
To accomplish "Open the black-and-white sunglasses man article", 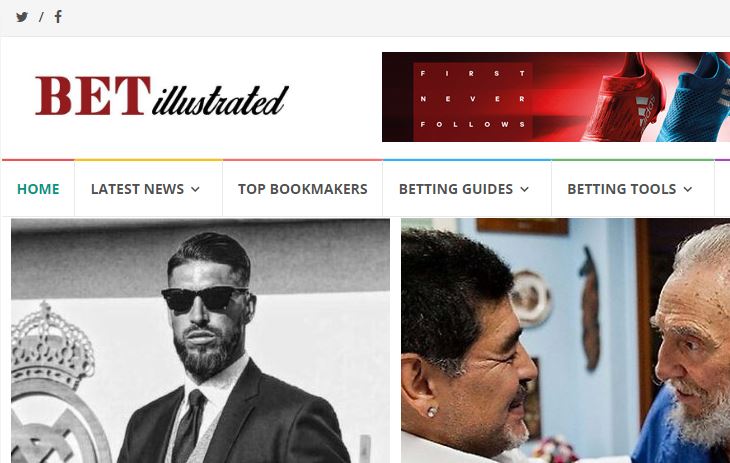I will click(200, 340).
